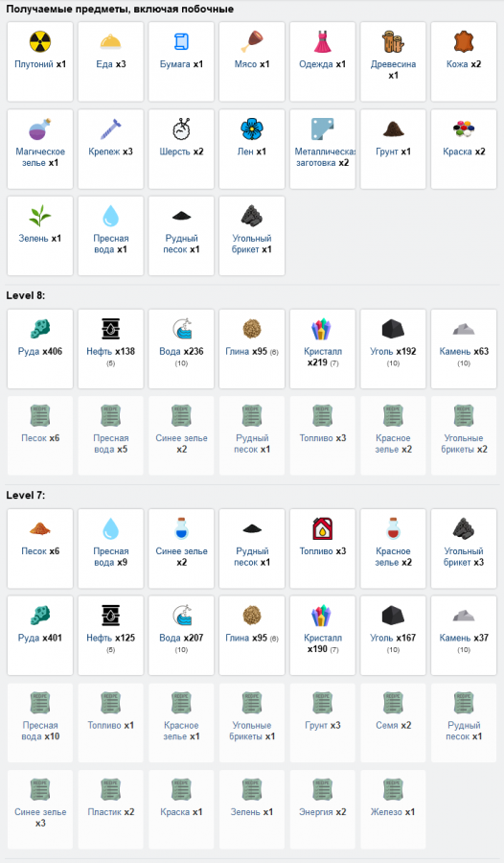The height and width of the screenshot is (863, 504).
Task: Click the Level 7 Топливо x3 fuel canister icon
Action: coord(323,529)
